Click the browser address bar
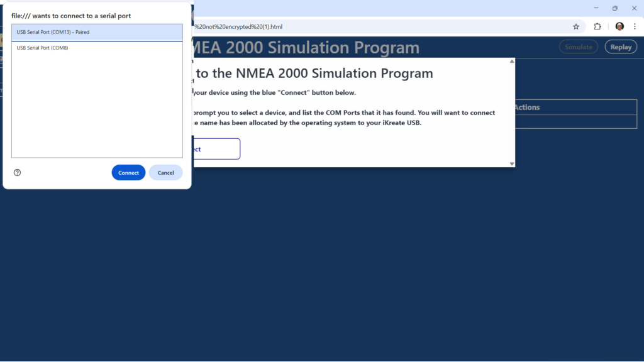 point(377,26)
